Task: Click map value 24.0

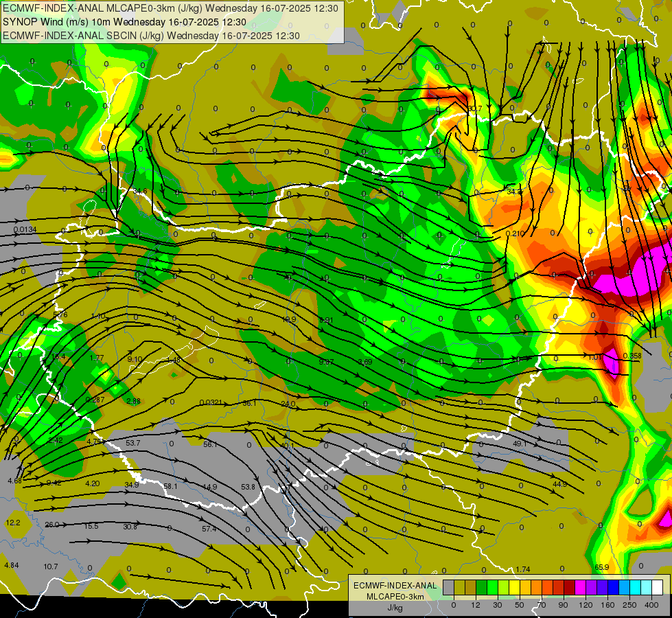Action: [x=288, y=404]
